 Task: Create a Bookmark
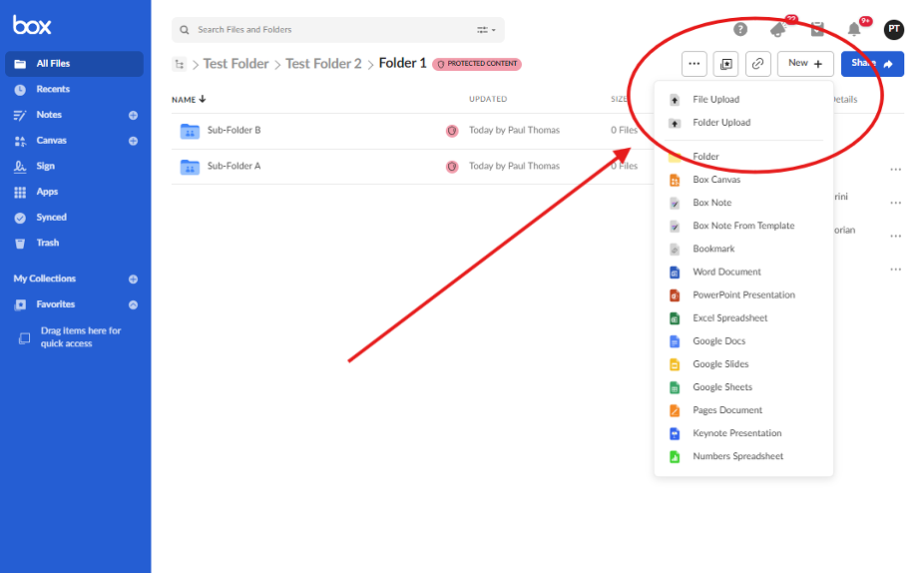click(x=743, y=249)
